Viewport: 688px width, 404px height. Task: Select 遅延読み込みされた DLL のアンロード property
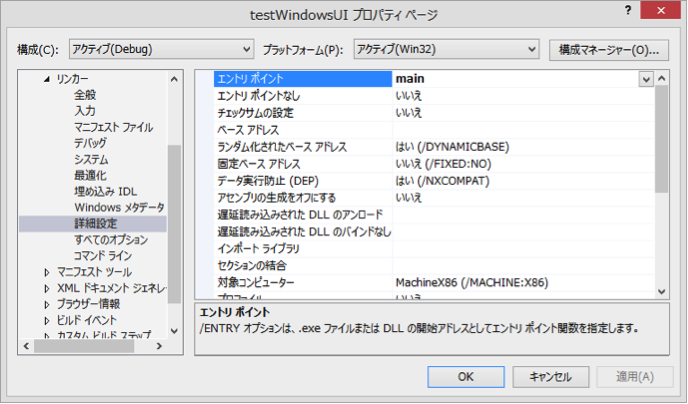[301, 215]
